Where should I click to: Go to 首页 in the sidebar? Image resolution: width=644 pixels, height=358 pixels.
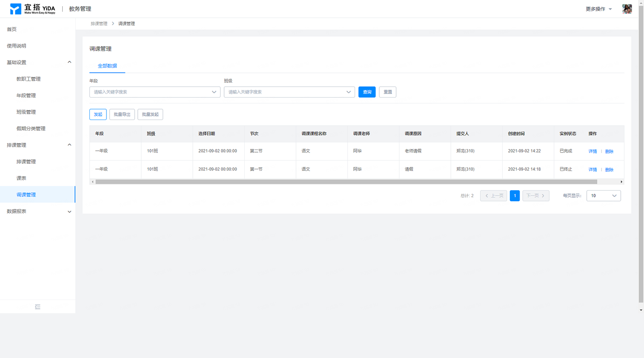coord(12,29)
